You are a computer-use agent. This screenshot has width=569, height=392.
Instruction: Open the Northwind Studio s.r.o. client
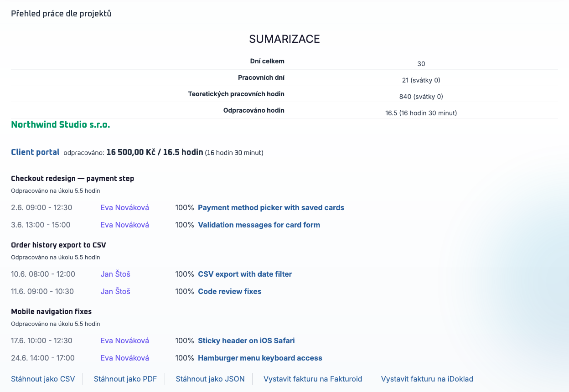[61, 124]
